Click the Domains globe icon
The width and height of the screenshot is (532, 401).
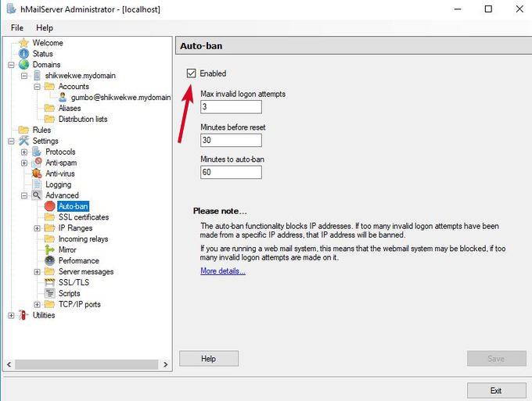pos(23,64)
